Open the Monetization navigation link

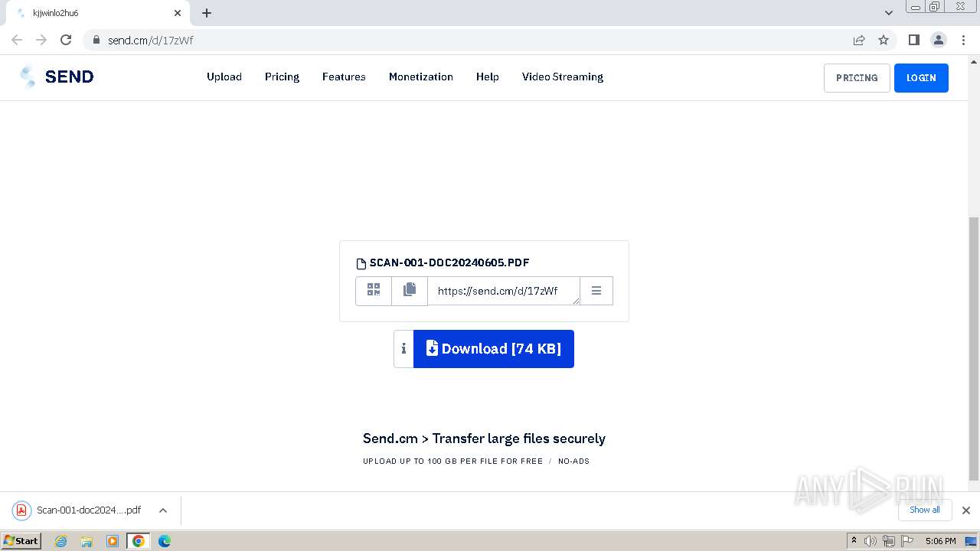[x=421, y=77]
